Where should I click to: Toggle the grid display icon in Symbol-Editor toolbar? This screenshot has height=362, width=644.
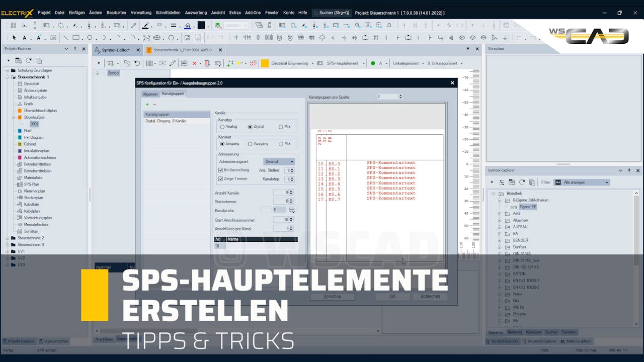(148, 63)
